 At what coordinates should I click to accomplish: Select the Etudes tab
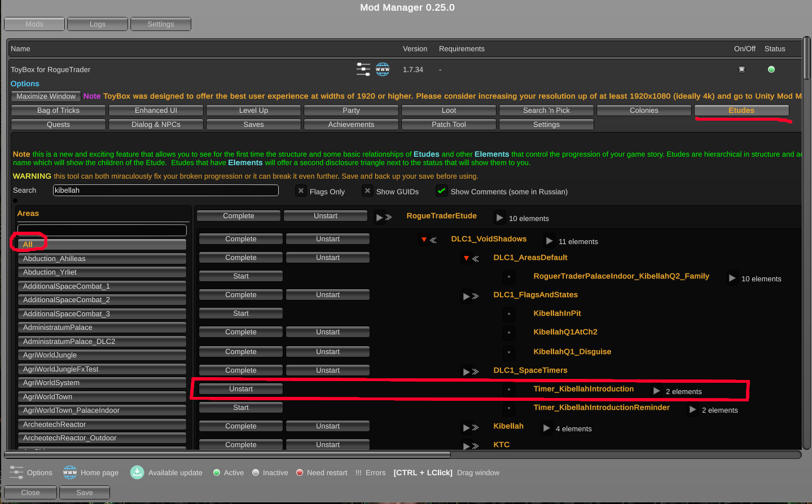pyautogui.click(x=741, y=110)
